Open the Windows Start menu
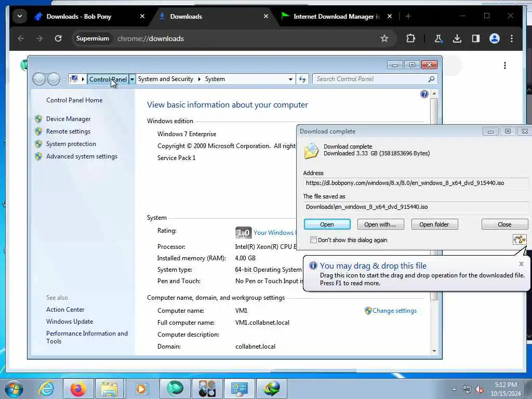 (x=14, y=389)
